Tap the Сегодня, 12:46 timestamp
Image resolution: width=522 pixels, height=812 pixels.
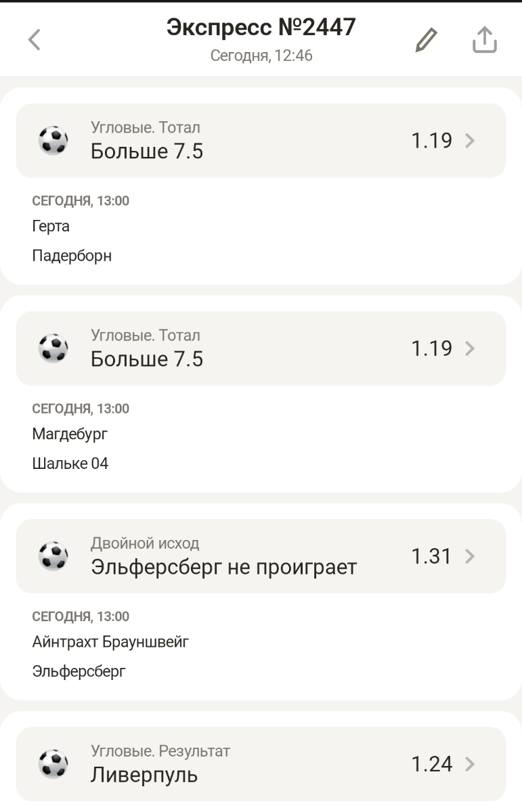261,56
